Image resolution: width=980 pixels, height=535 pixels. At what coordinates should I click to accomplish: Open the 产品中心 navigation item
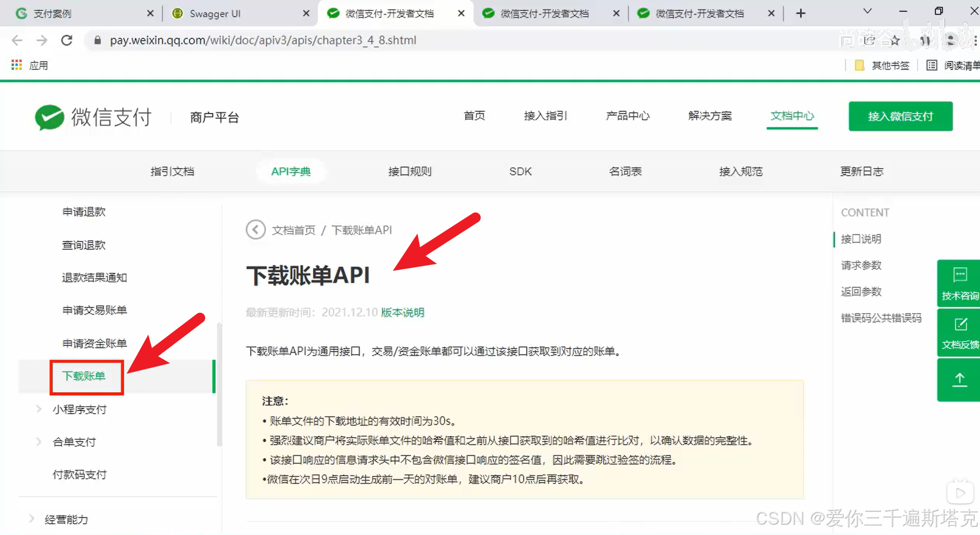(627, 116)
